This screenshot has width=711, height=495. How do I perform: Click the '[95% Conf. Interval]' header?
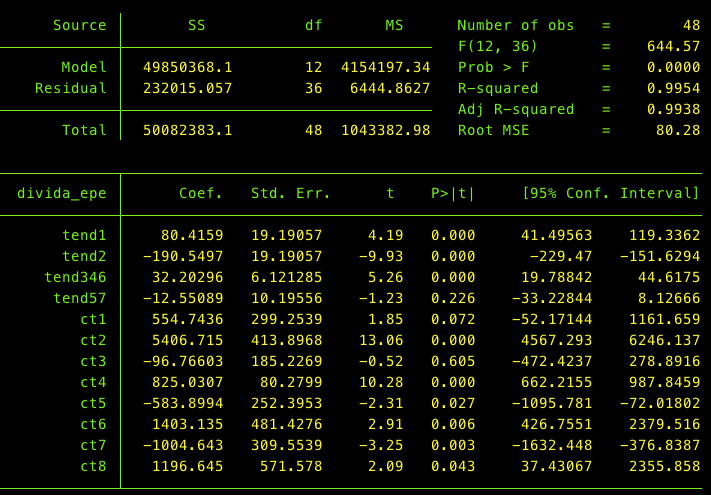coord(611,194)
